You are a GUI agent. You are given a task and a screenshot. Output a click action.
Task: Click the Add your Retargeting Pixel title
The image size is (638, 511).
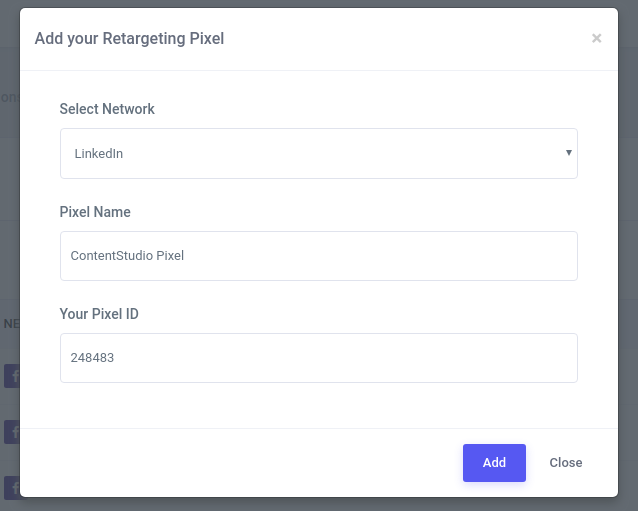[x=129, y=39]
